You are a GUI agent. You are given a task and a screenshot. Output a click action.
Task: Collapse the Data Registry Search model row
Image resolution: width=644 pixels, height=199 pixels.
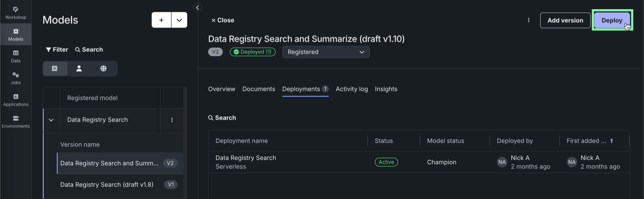[51, 120]
